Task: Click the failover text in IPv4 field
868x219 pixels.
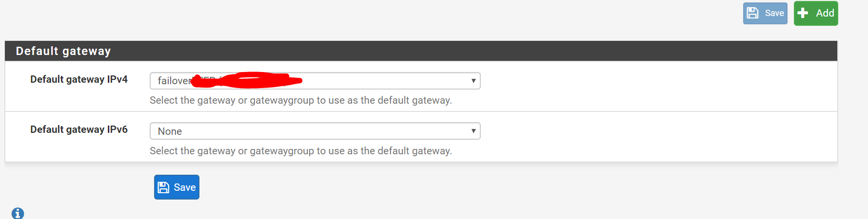Action: tap(174, 81)
